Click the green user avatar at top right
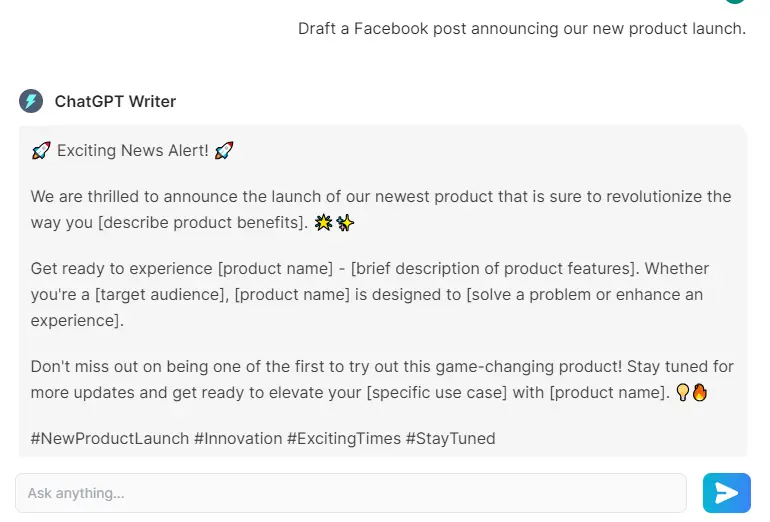Screen dimensions: 770x522 pyautogui.click(x=735, y=2)
